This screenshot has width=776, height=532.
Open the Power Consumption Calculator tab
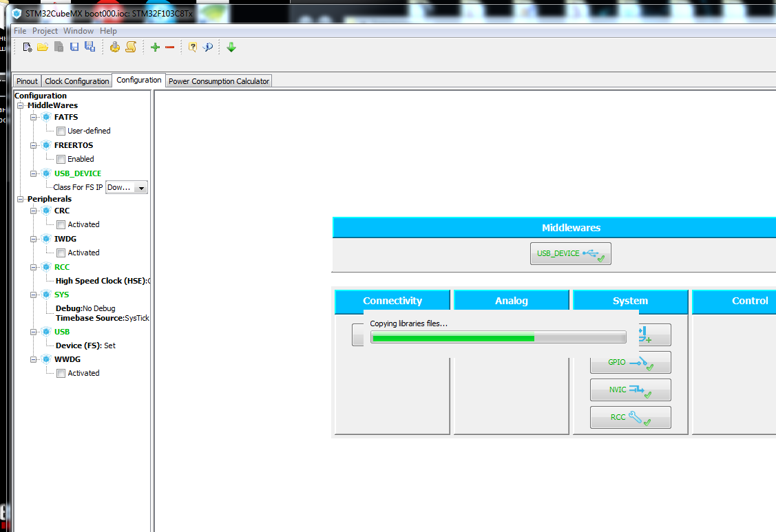point(219,81)
